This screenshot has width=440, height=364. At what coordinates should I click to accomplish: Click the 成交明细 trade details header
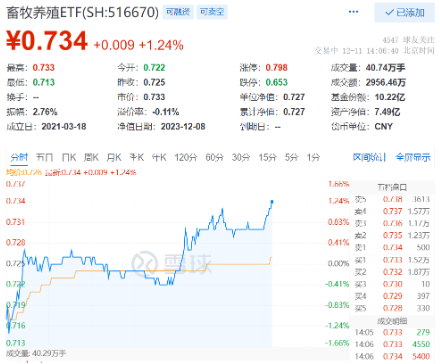pyautogui.click(x=392, y=321)
